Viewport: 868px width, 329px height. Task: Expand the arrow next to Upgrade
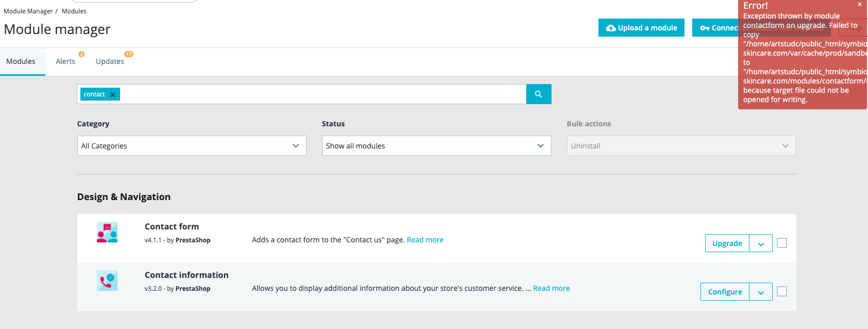[x=761, y=243]
